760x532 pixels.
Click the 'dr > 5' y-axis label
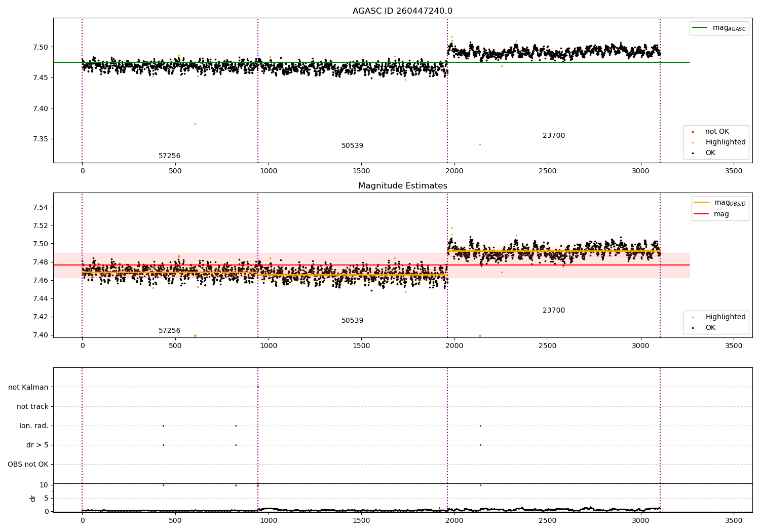point(37,445)
